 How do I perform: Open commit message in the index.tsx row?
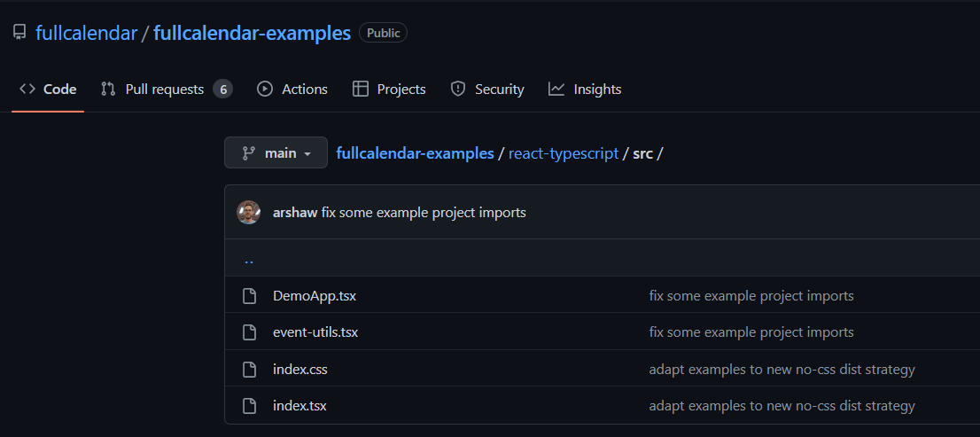click(782, 406)
